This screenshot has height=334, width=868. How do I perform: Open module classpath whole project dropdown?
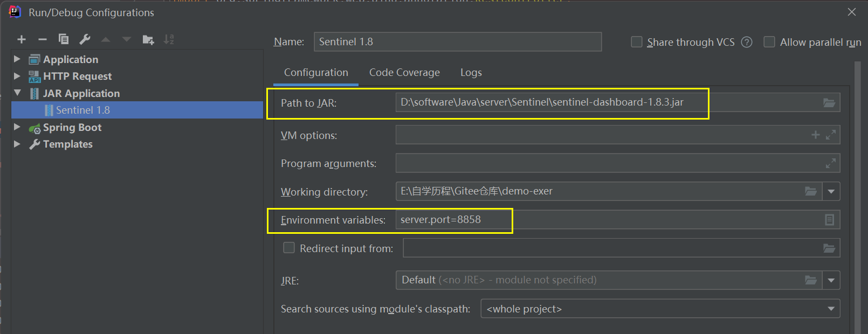click(x=660, y=309)
